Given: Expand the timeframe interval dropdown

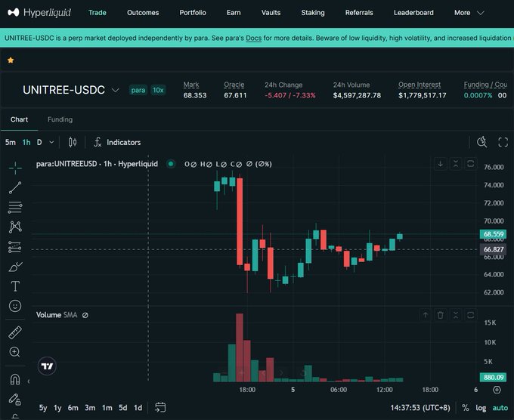Looking at the screenshot, I should [x=51, y=142].
